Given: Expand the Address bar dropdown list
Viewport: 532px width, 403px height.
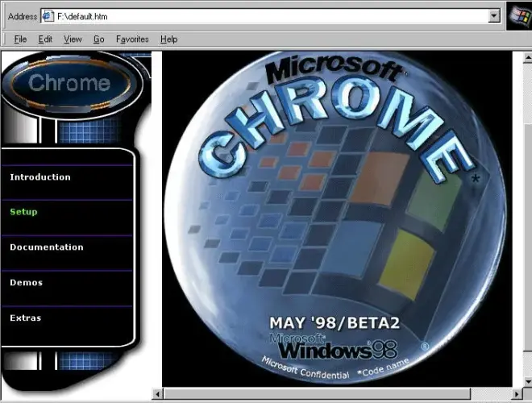Looking at the screenshot, I should coord(495,16).
